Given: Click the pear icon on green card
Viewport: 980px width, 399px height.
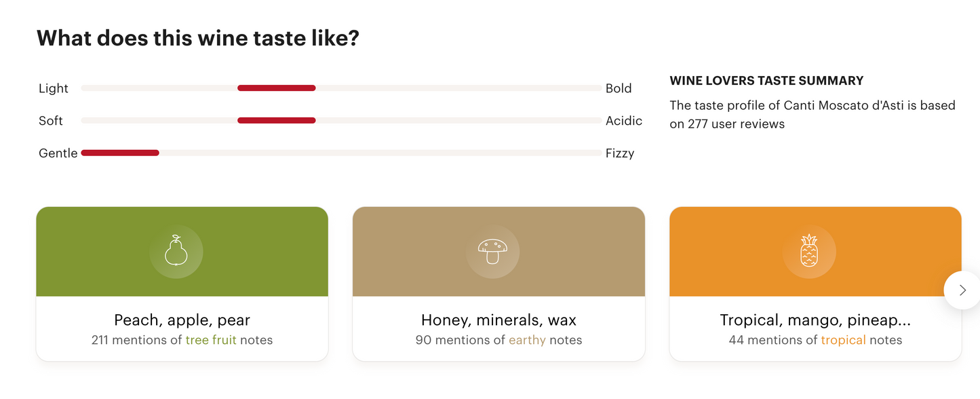Looking at the screenshot, I should (176, 252).
